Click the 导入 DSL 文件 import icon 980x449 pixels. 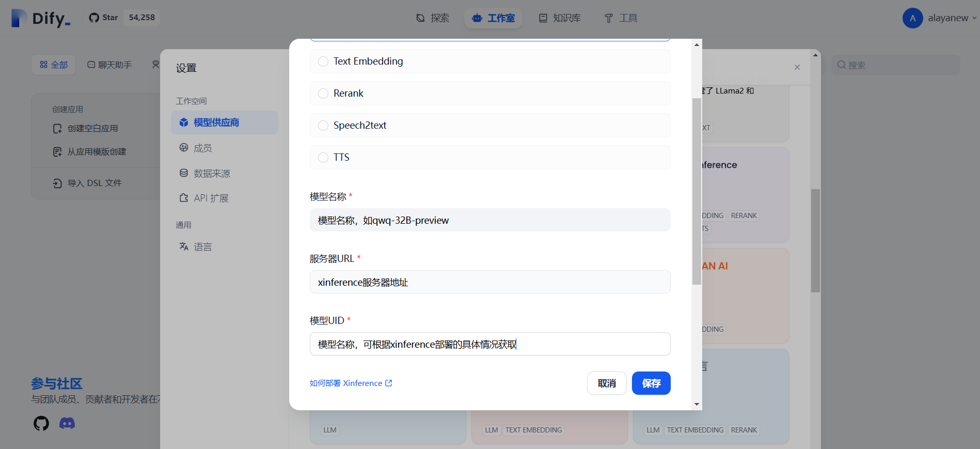(57, 183)
